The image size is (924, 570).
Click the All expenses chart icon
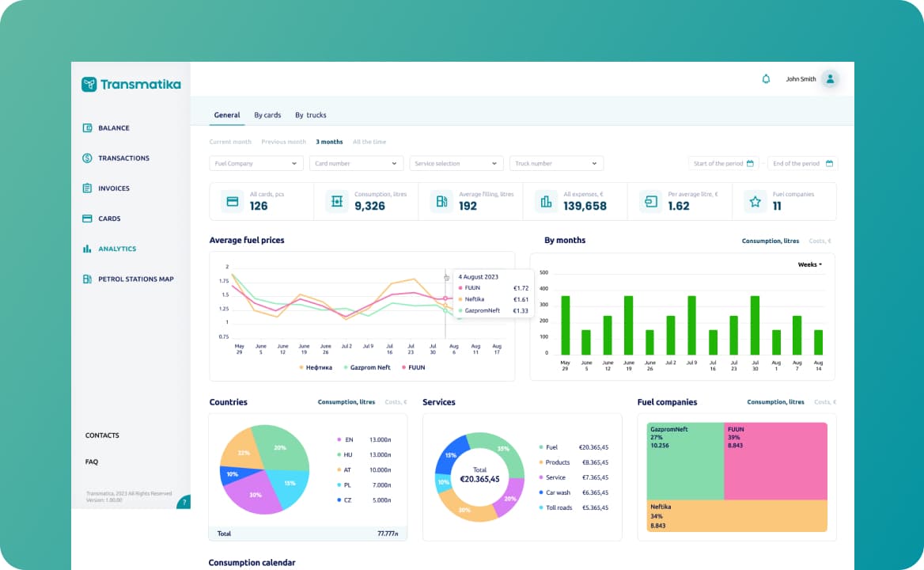(x=547, y=202)
